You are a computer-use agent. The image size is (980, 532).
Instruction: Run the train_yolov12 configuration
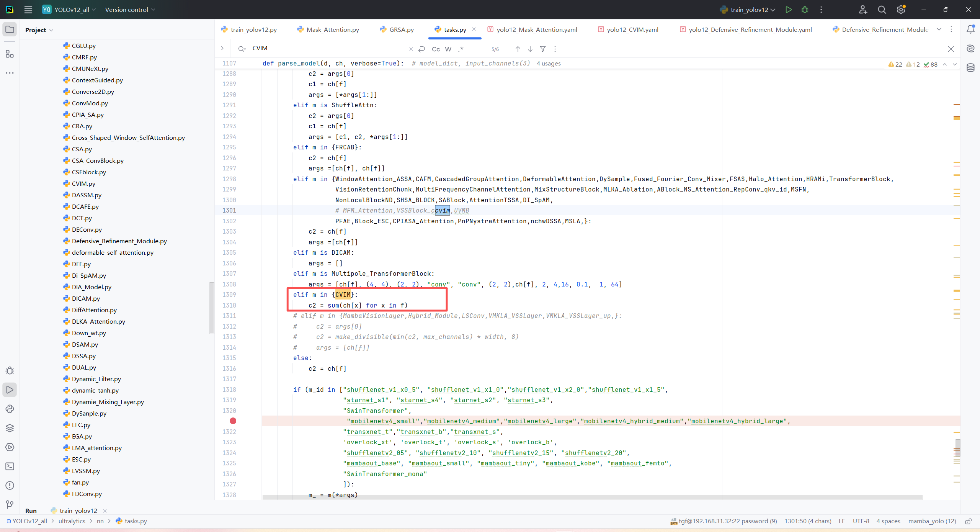(788, 10)
